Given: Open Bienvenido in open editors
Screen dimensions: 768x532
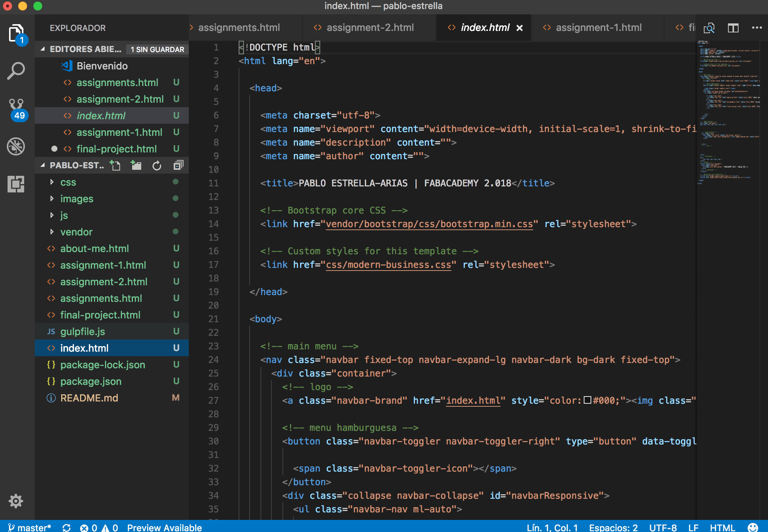Looking at the screenshot, I should coord(112,66).
